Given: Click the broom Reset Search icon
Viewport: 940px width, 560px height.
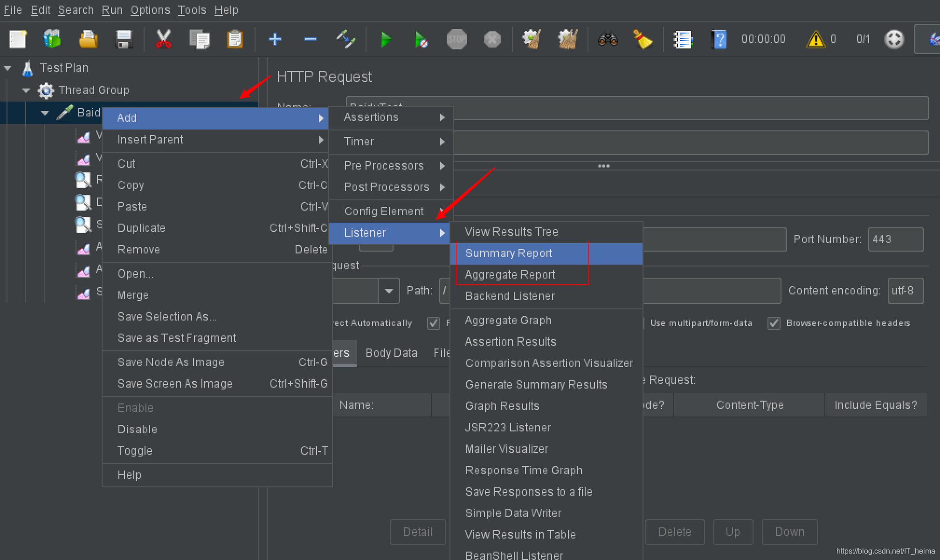Looking at the screenshot, I should [x=643, y=40].
